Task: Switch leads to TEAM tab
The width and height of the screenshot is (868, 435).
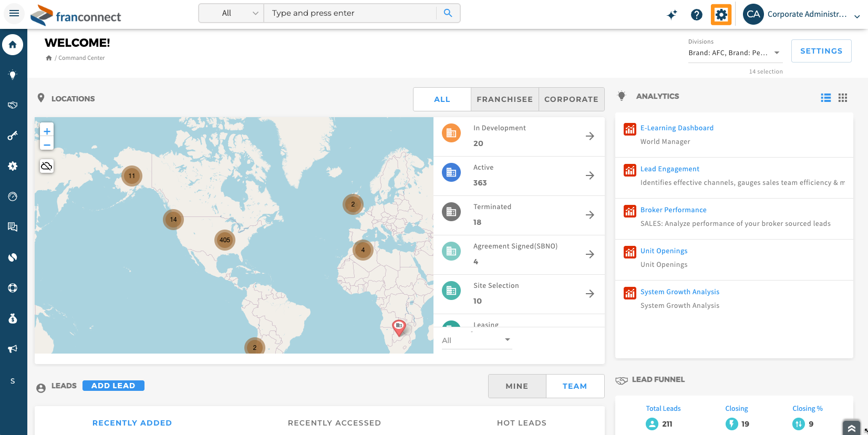Action: [575, 386]
